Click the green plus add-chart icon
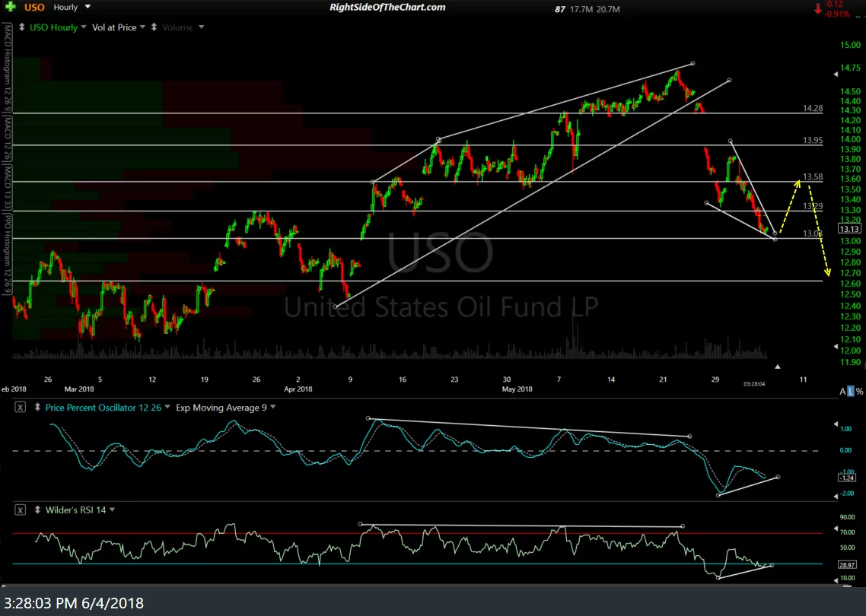 click(10, 7)
